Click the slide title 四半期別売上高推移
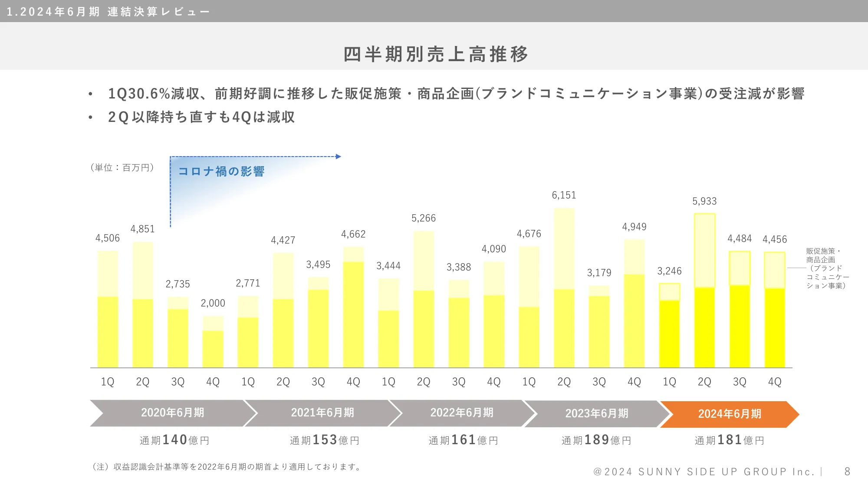868x488 pixels. [x=436, y=54]
